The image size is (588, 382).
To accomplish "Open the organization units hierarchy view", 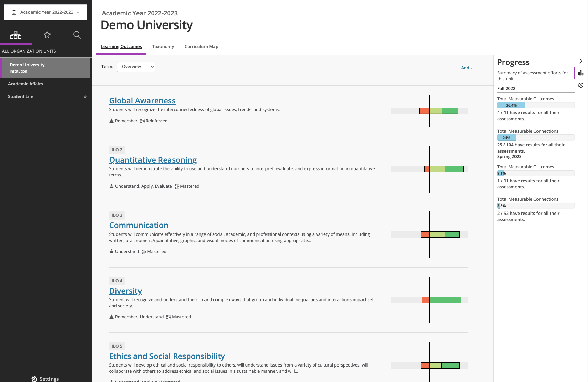I will pyautogui.click(x=15, y=35).
